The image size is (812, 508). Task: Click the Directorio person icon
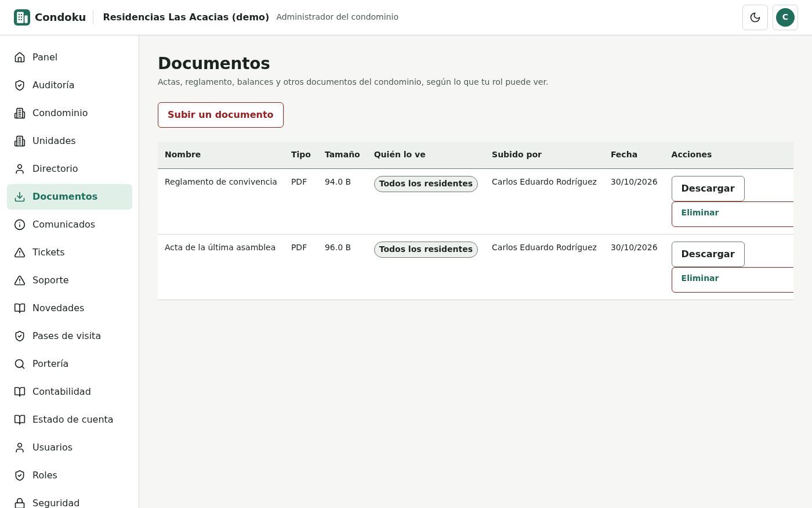pos(20,169)
